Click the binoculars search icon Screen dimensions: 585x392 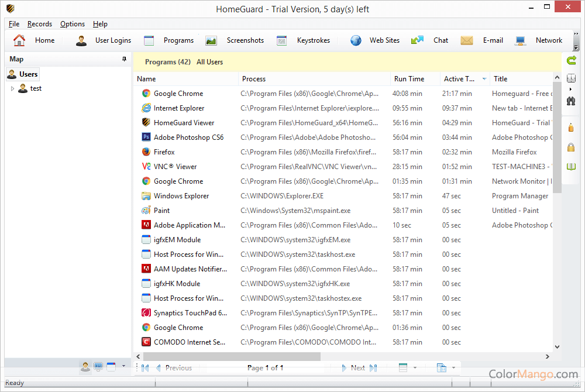pyautogui.click(x=571, y=101)
